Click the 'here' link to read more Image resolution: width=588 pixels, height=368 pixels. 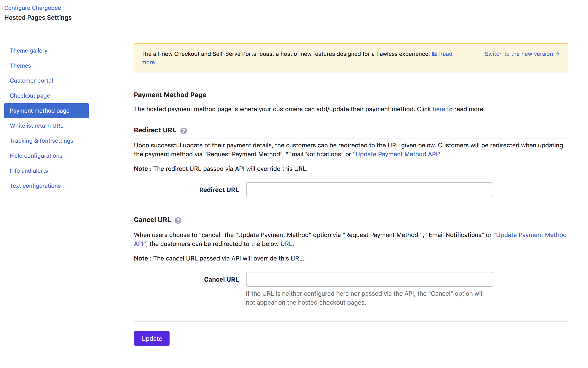pos(438,109)
